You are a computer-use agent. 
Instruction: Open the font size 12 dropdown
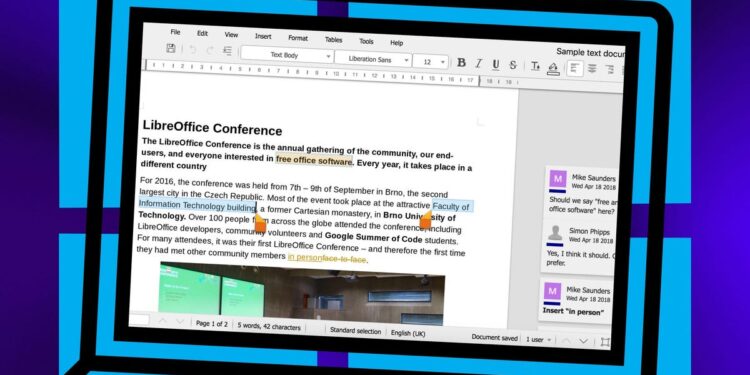(x=430, y=62)
